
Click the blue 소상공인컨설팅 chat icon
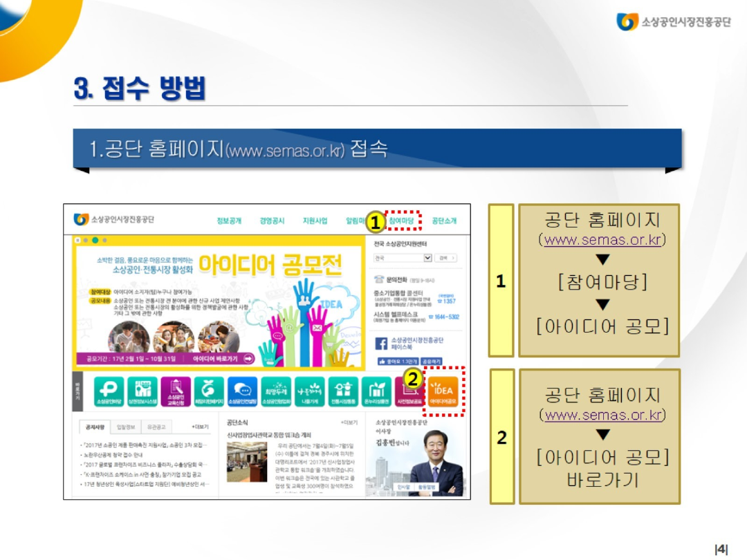click(242, 391)
